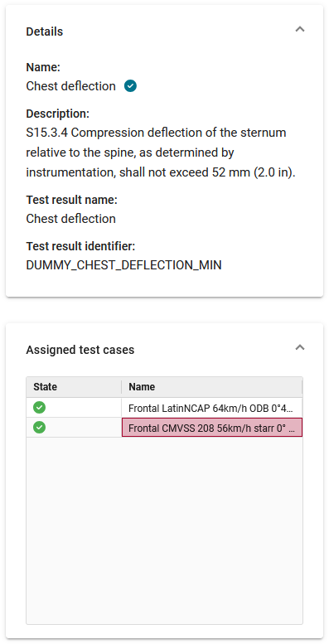Click the DUMMY_CHEST_DEFLECTION_MIN identifier text
Viewport: 329px width, 644px height.
(x=123, y=265)
